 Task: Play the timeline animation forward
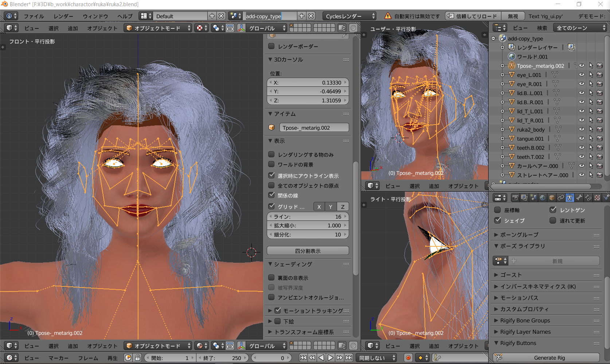point(331,358)
